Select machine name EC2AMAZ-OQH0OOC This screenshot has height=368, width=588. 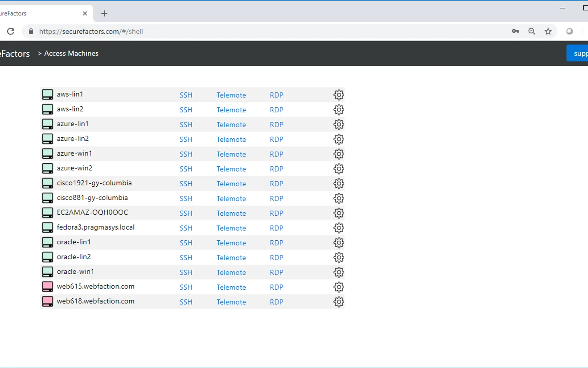(93, 212)
